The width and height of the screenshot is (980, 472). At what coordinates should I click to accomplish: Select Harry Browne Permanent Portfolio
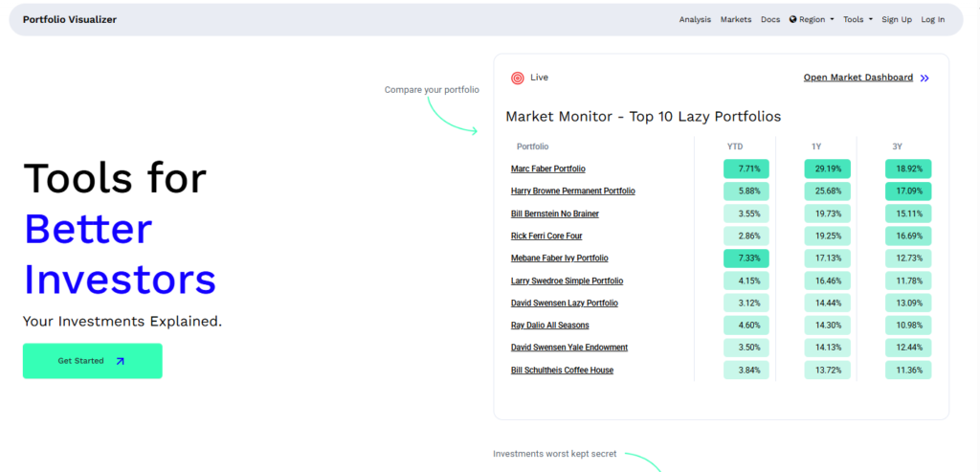coord(572,191)
